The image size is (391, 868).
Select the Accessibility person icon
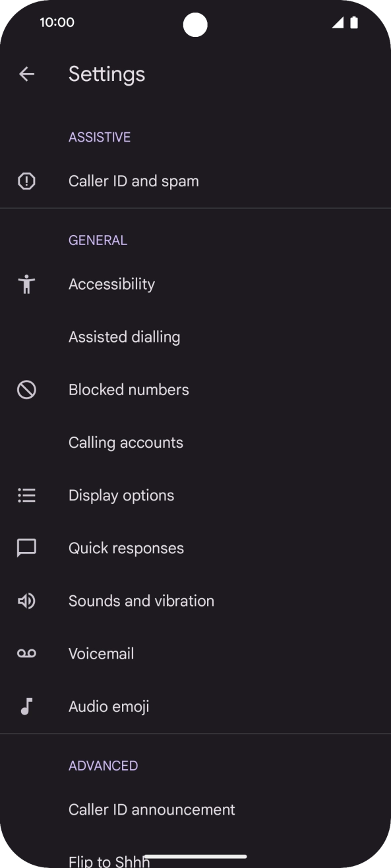tap(26, 284)
